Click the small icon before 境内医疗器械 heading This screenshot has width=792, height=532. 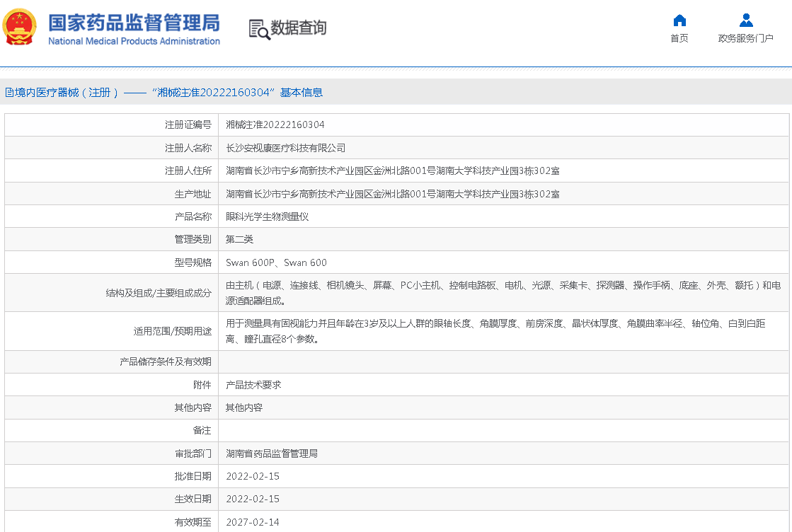click(x=8, y=92)
